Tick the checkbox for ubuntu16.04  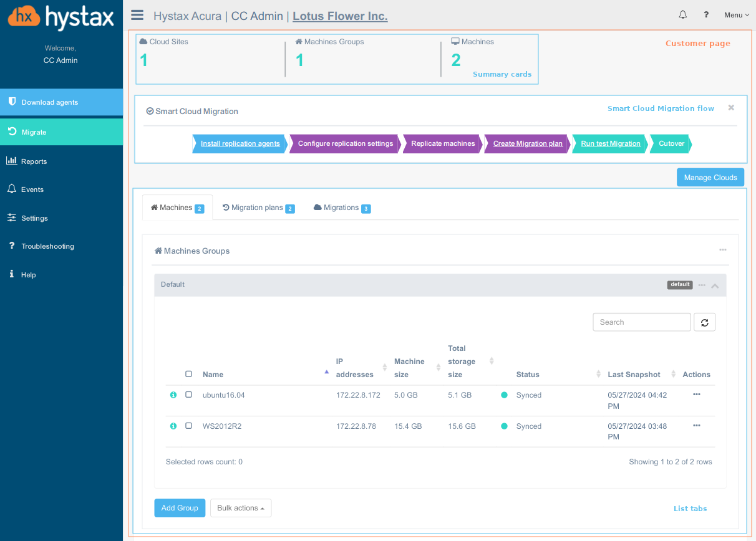click(189, 395)
